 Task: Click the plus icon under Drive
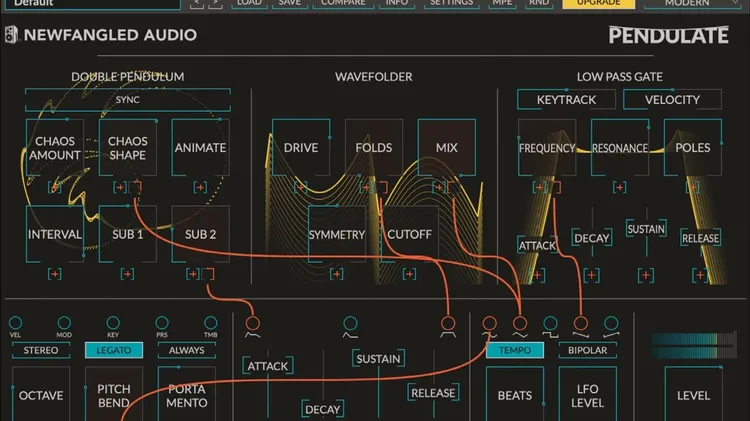[300, 187]
